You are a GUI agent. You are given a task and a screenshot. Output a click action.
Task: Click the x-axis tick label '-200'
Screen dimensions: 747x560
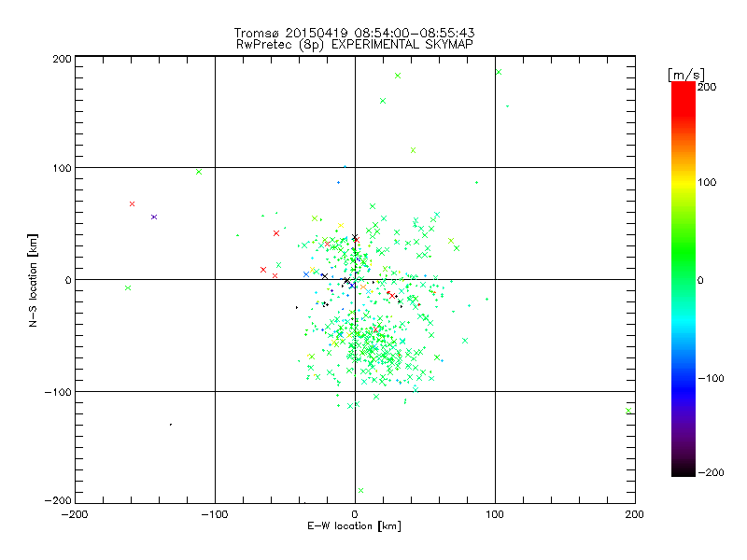[75, 514]
